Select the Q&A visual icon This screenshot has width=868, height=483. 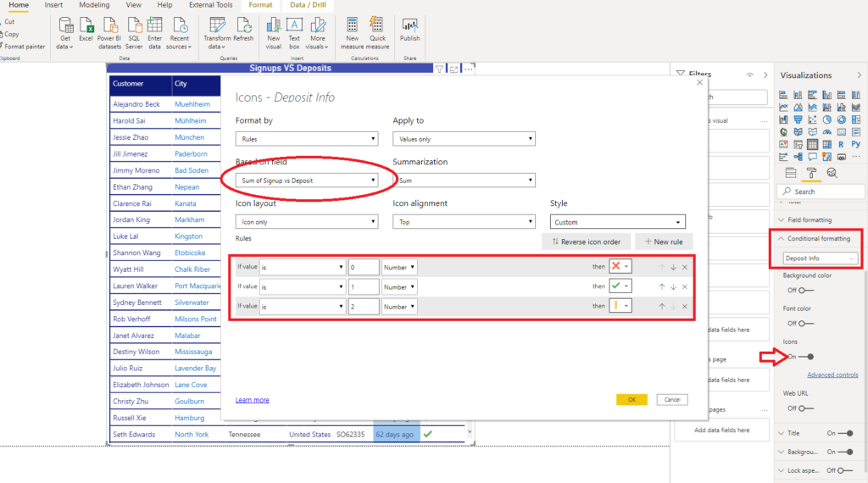pyautogui.click(x=812, y=158)
